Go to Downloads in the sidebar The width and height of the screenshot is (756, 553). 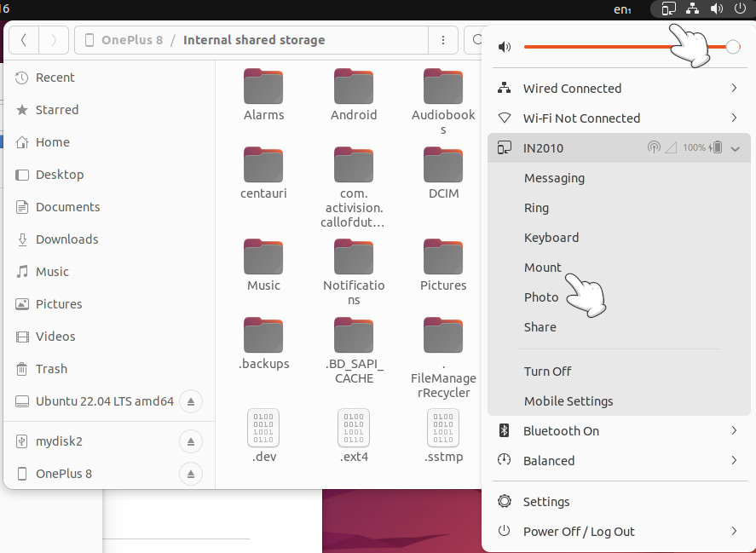click(66, 239)
